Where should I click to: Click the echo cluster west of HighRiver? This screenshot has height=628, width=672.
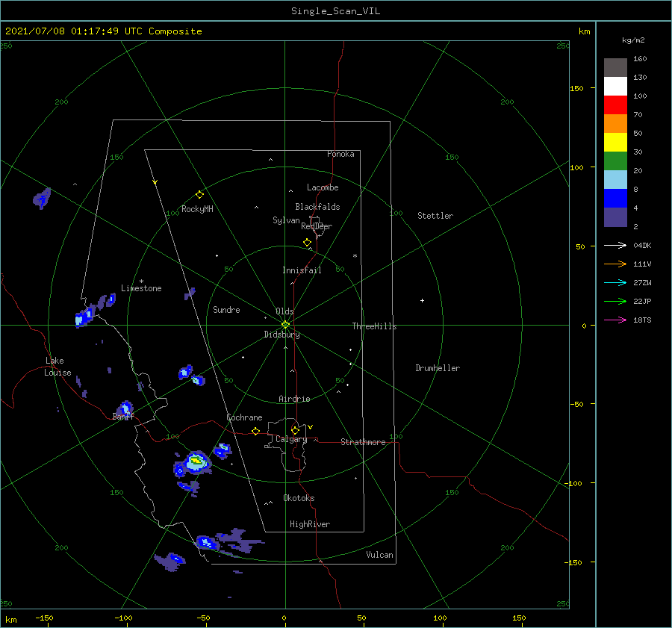(231, 540)
